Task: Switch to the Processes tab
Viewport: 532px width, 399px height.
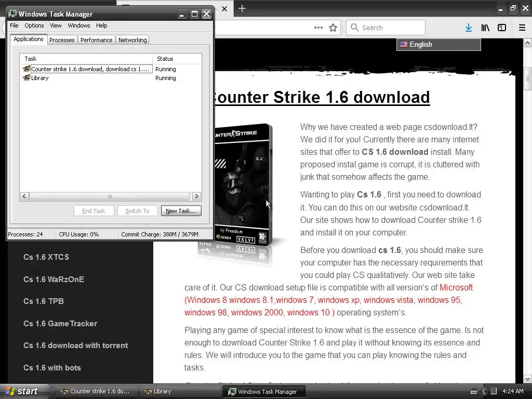Action: click(x=62, y=39)
